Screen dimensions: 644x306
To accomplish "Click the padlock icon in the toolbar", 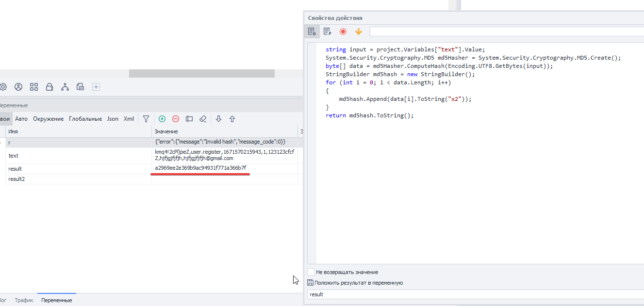I will pyautogui.click(x=50, y=87).
